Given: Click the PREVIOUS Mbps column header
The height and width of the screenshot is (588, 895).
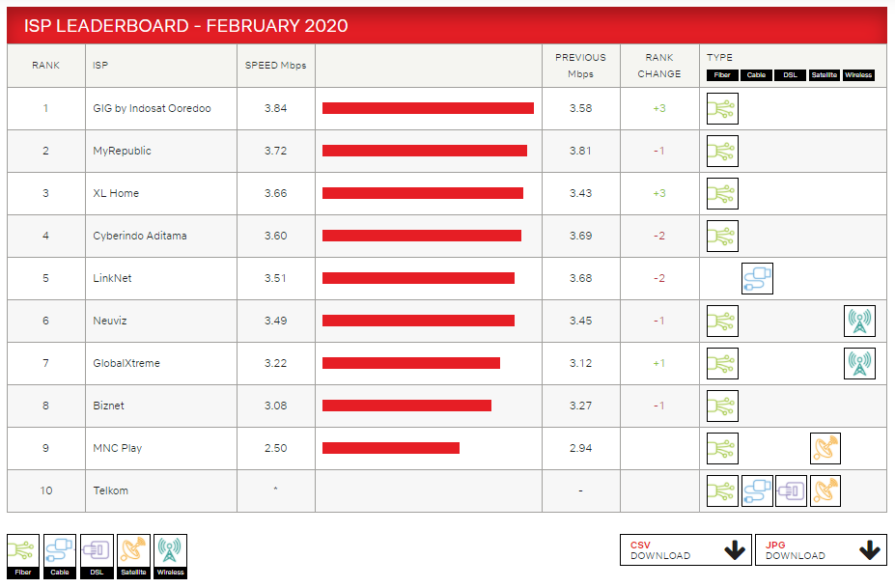Looking at the screenshot, I should [x=580, y=66].
